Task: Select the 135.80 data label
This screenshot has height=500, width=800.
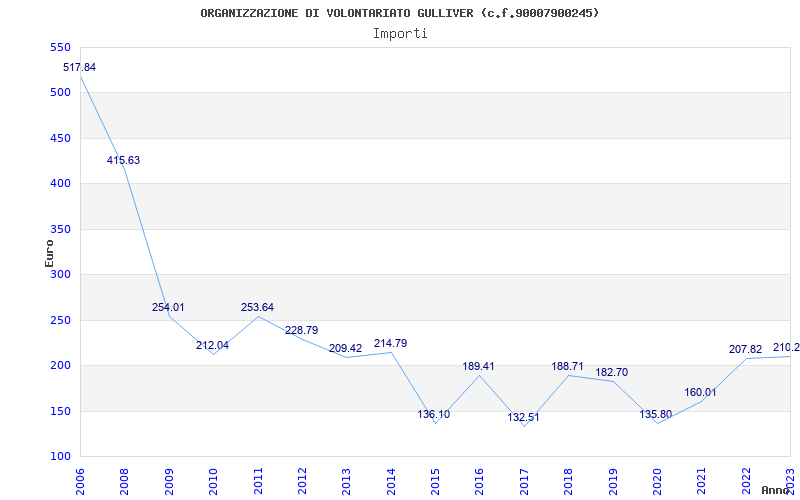Action: pos(656,414)
